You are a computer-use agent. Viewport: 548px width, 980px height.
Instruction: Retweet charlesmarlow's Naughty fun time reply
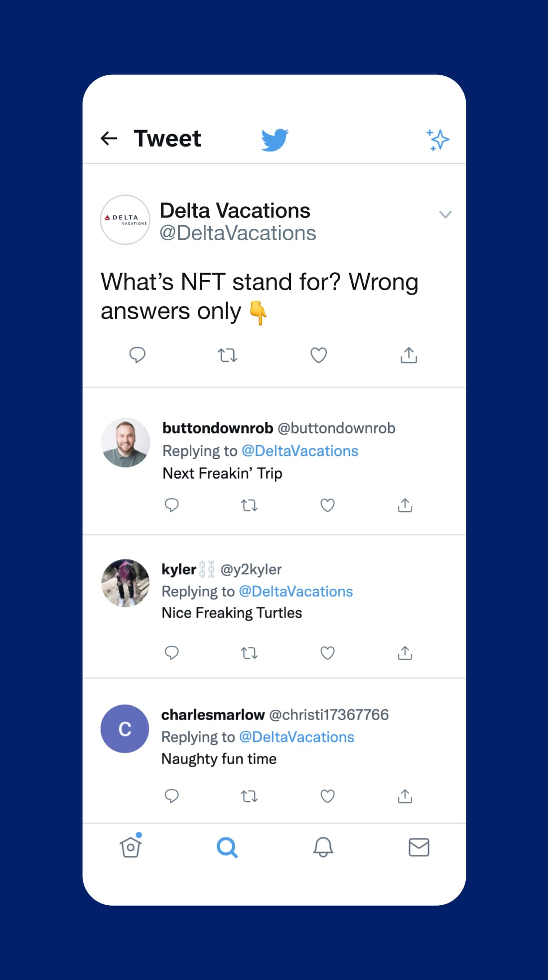coord(249,796)
